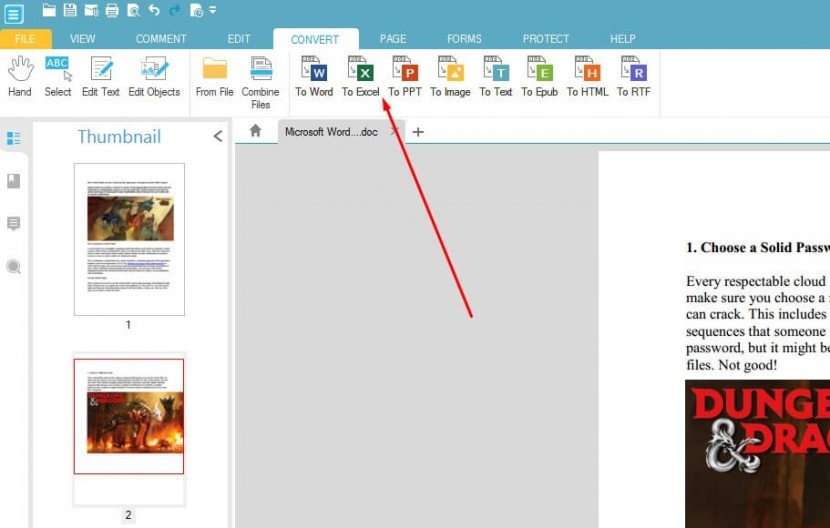Screen dimensions: 830x528
Task: Add a new tab with the plus button
Action: point(418,132)
